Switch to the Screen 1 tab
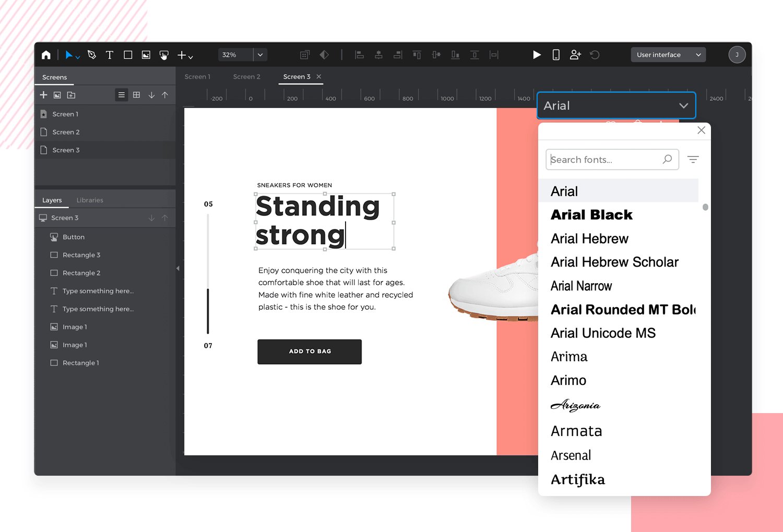 tap(197, 77)
